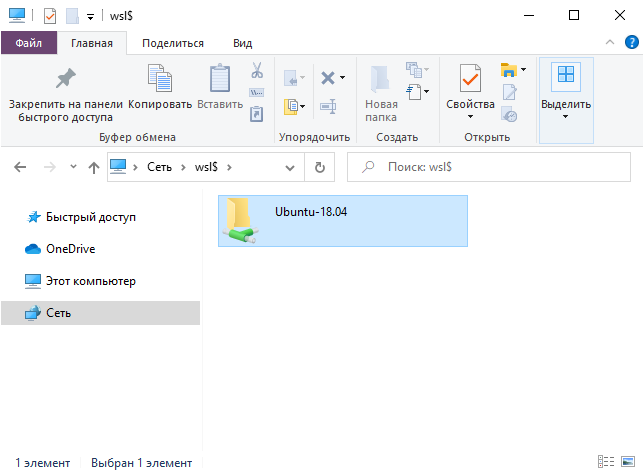Click the Open folder icon in Open group
The width and height of the screenshot is (644, 475).
[508, 70]
